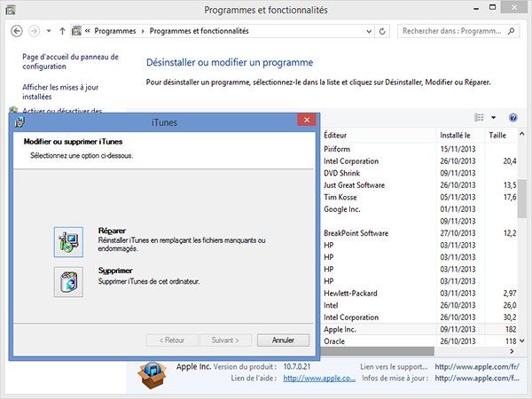The image size is (532, 399).
Task: Sort by the Installé le column
Action: [460, 135]
